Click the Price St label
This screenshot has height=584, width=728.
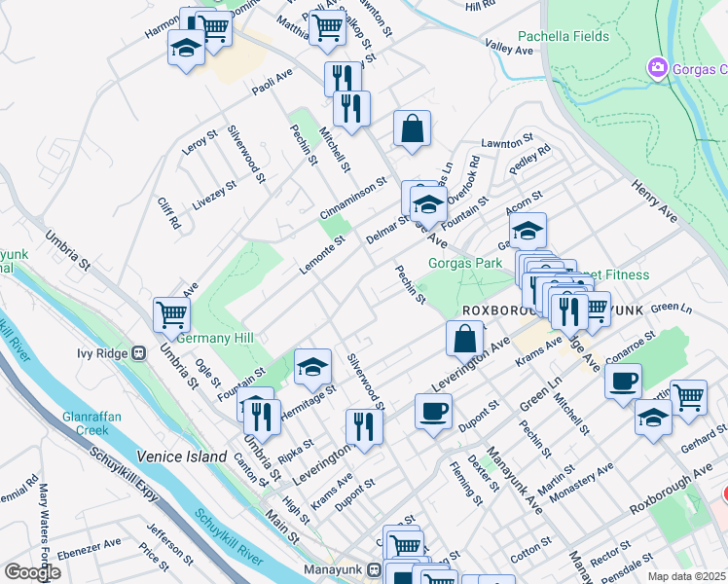click(x=153, y=557)
